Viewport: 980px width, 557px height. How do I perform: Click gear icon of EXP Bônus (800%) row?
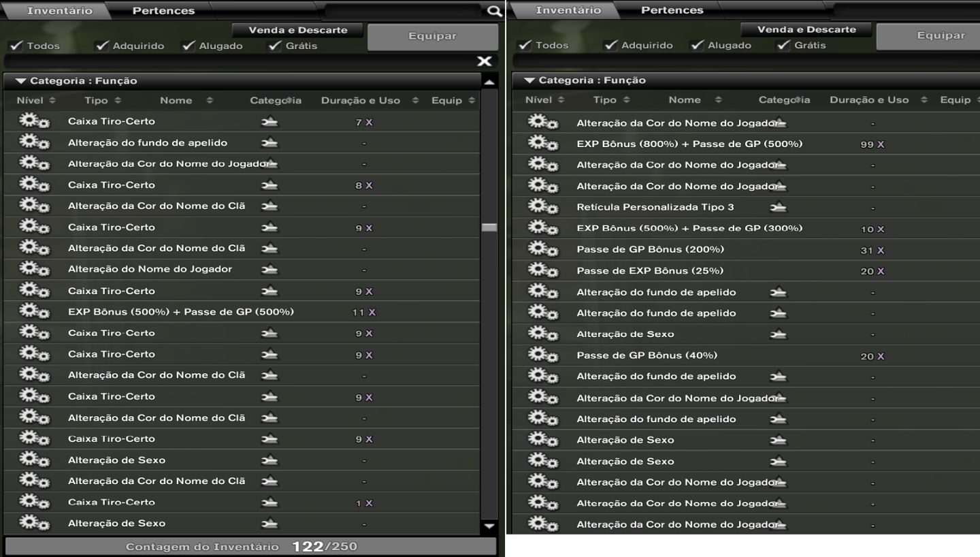coord(543,144)
